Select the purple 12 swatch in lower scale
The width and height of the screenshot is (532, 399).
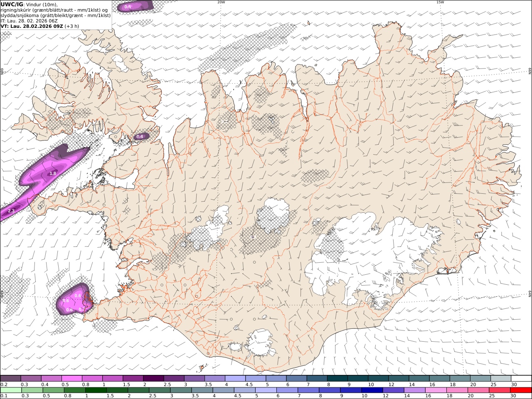(393, 390)
